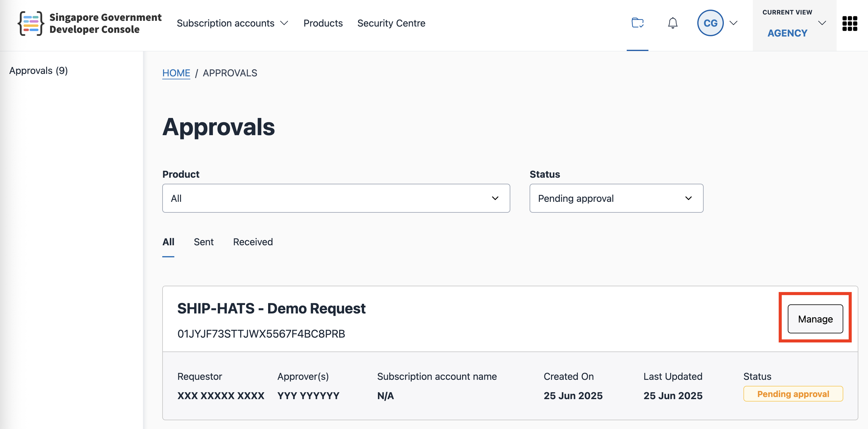
Task: Click the request ID 01JYJF73STTJWX5567F4BC8PRB
Action: pos(261,334)
